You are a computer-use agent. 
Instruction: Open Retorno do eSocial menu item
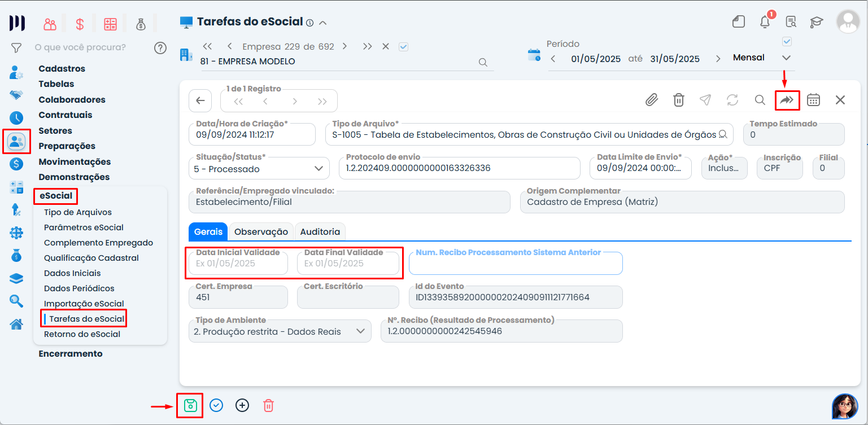[82, 334]
